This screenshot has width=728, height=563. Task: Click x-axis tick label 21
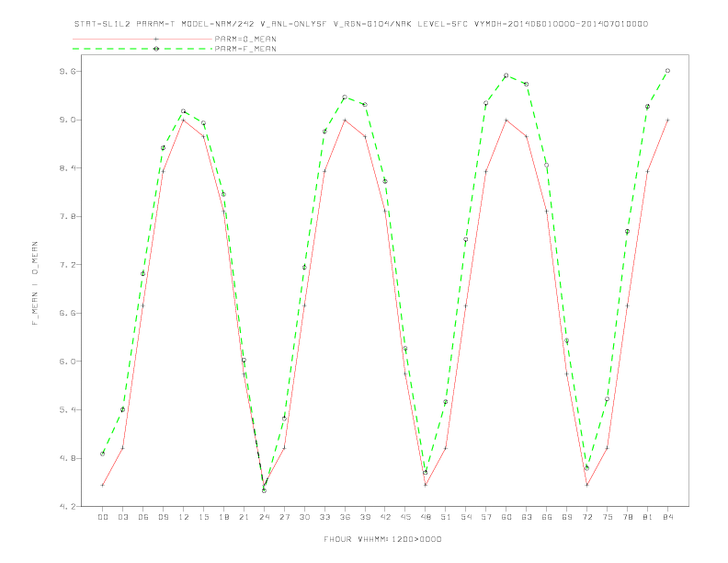(x=244, y=517)
